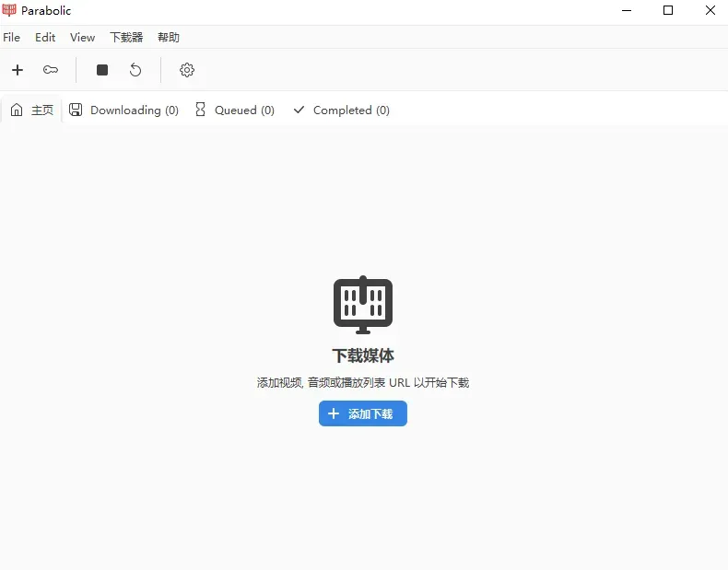The image size is (728, 570).
Task: Close the Parabolic window
Action: (x=710, y=10)
